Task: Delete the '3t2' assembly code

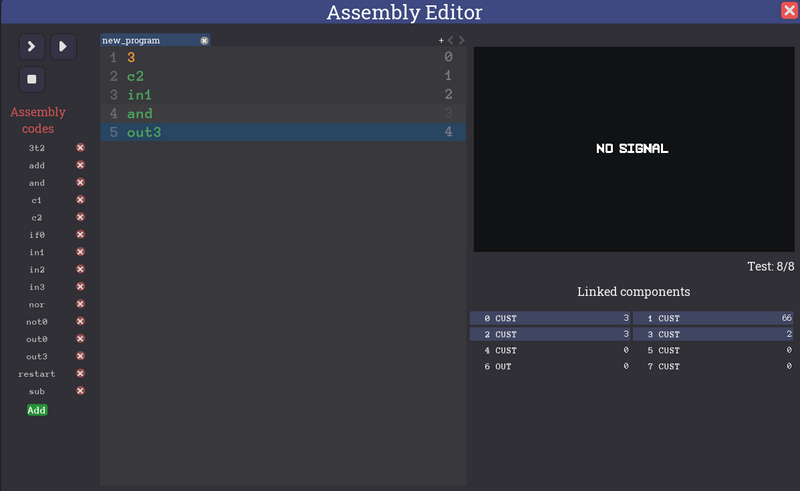Action: 81,148
